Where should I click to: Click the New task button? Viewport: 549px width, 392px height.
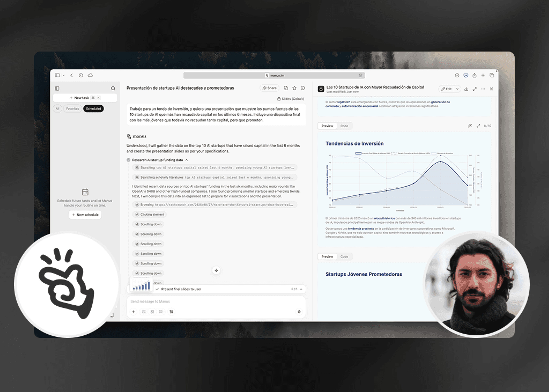pos(85,98)
